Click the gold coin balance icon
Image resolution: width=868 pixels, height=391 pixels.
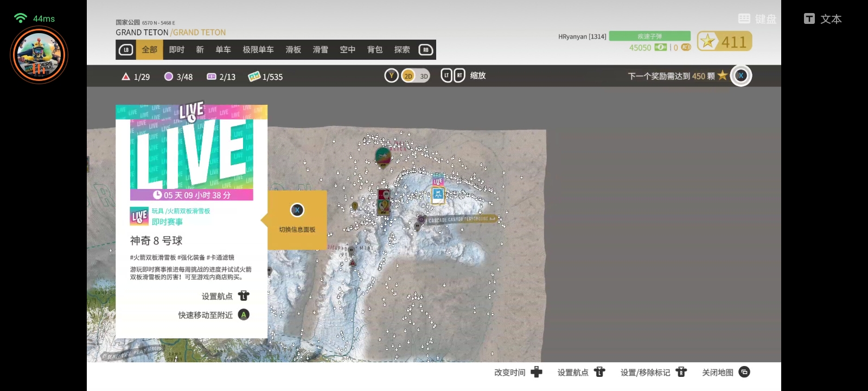[x=686, y=48]
